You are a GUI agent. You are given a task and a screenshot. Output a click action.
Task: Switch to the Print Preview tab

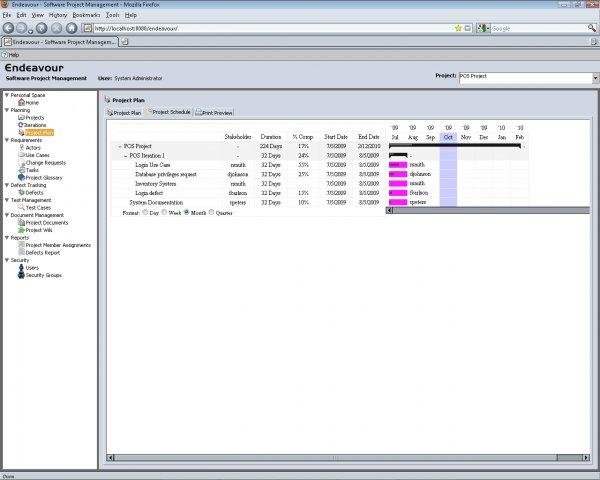(x=214, y=113)
